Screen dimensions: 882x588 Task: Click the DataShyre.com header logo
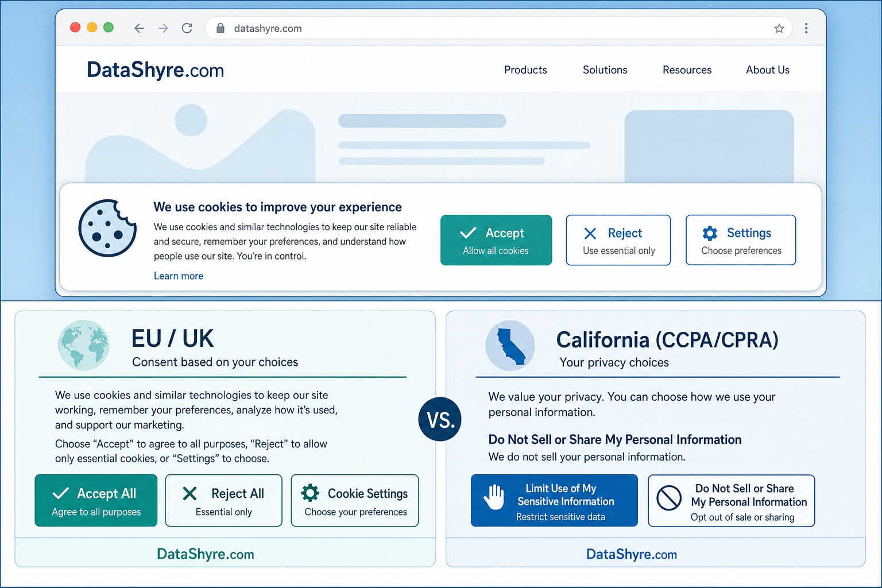pyautogui.click(x=155, y=70)
